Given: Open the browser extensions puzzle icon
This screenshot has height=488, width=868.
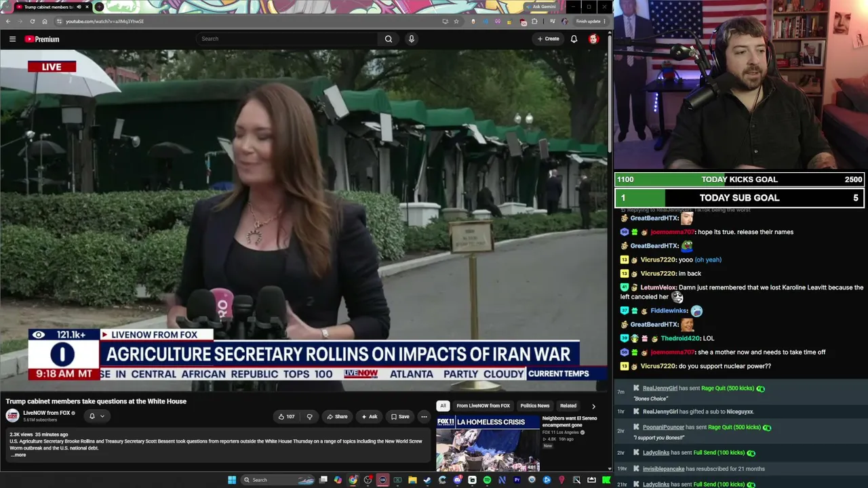Looking at the screenshot, I should pyautogui.click(x=534, y=21).
